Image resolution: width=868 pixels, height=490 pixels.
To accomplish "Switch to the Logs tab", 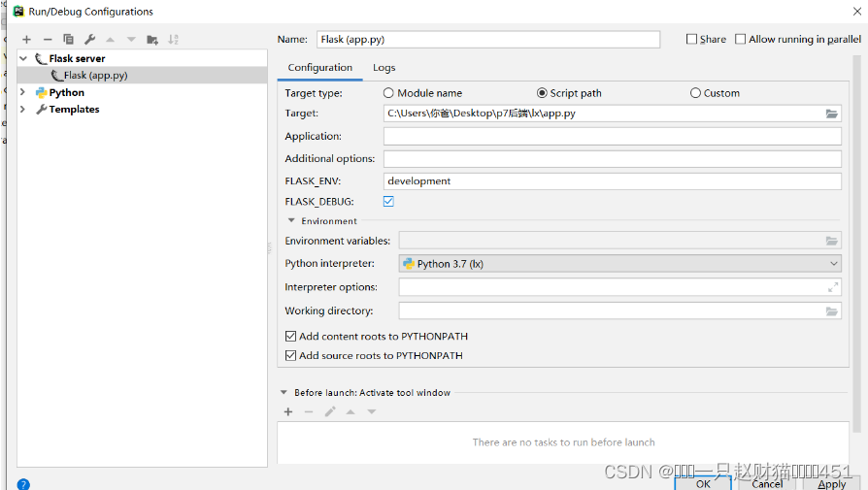I will 384,68.
